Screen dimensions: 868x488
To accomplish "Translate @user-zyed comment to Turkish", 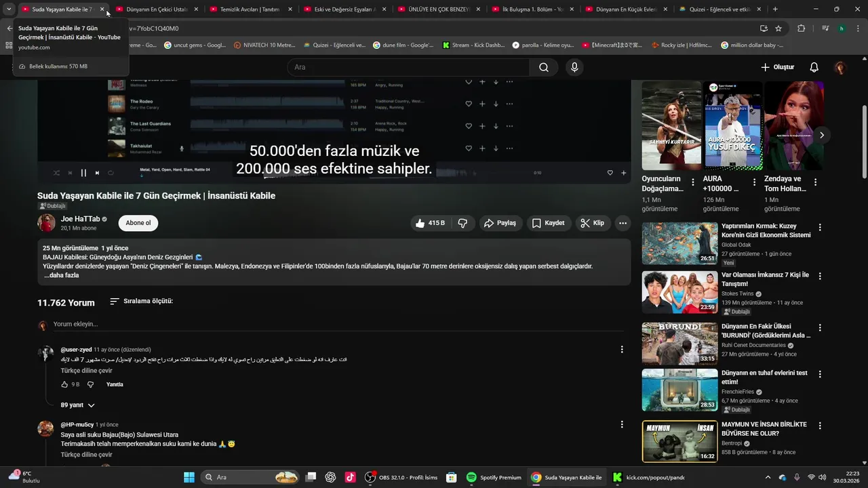I will 86,371.
